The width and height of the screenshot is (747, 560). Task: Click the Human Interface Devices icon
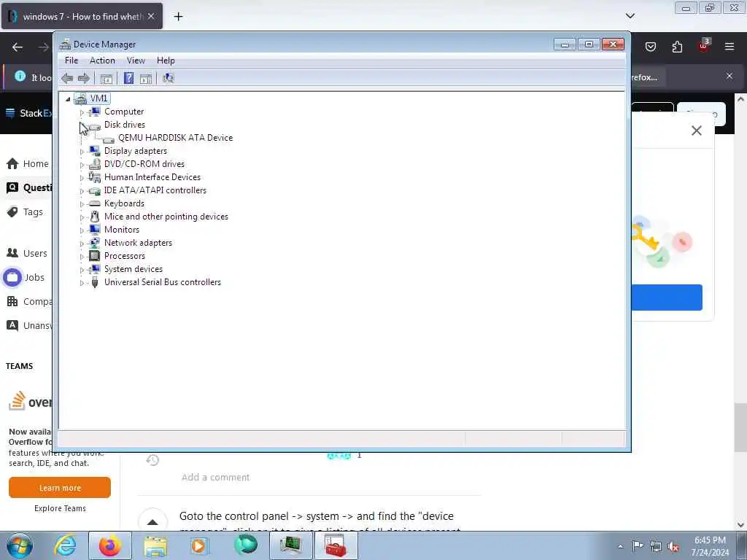[94, 177]
